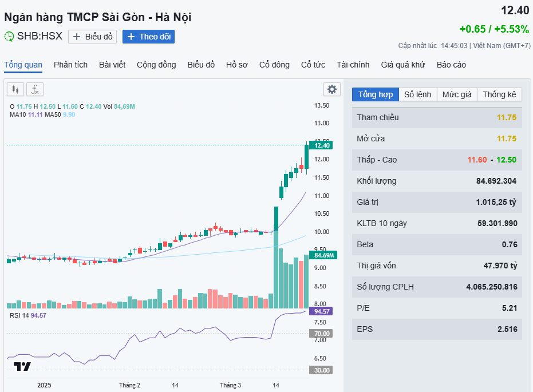Go to the Cổ đông tab

(274, 65)
